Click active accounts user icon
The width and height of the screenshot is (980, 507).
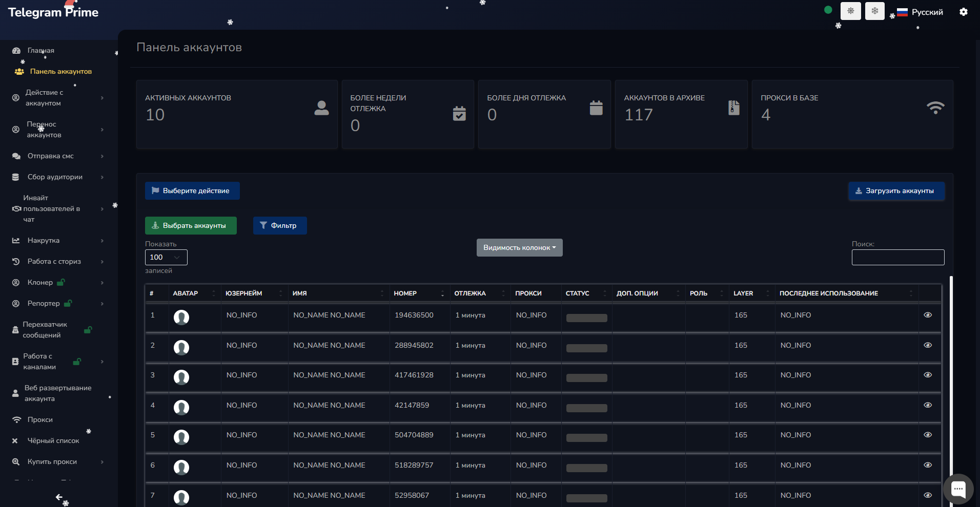[x=321, y=108]
